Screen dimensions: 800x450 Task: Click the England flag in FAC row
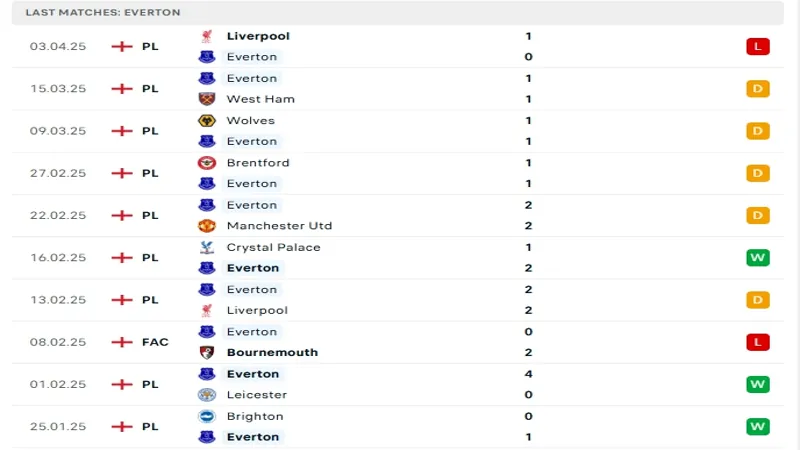pyautogui.click(x=122, y=342)
